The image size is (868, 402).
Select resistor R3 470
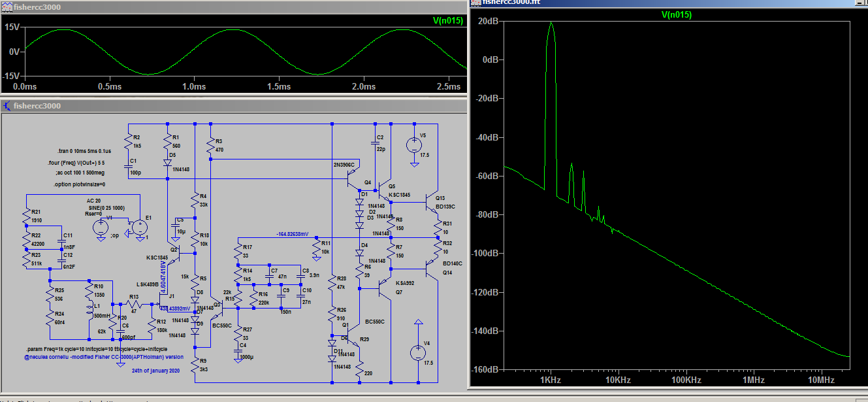coord(210,146)
